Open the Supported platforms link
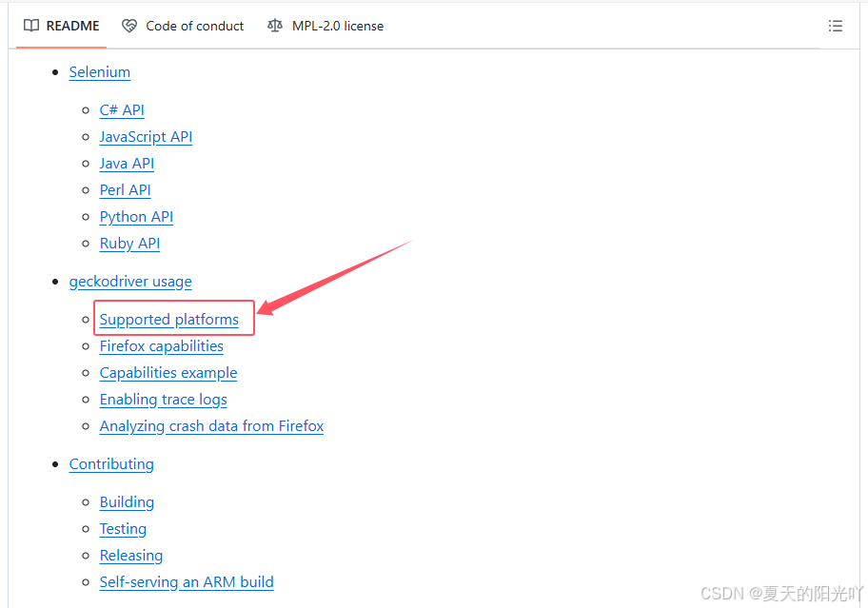The height and width of the screenshot is (608, 868). 168,320
